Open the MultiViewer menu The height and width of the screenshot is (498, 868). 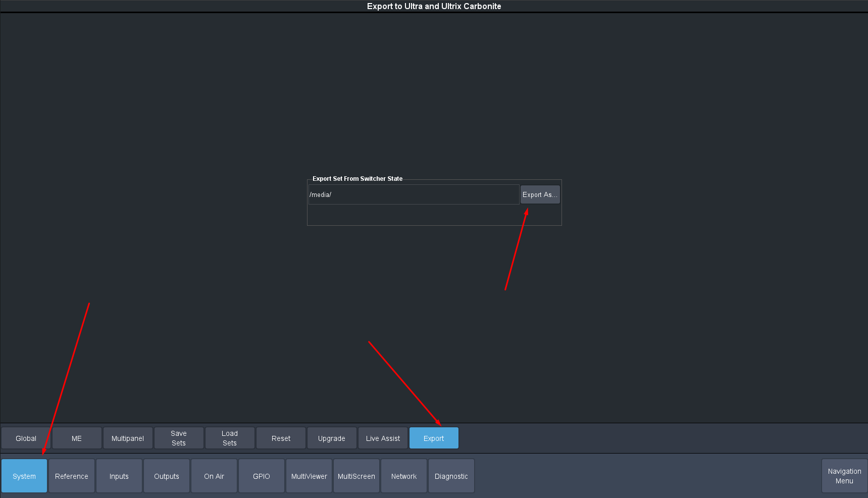tap(309, 476)
